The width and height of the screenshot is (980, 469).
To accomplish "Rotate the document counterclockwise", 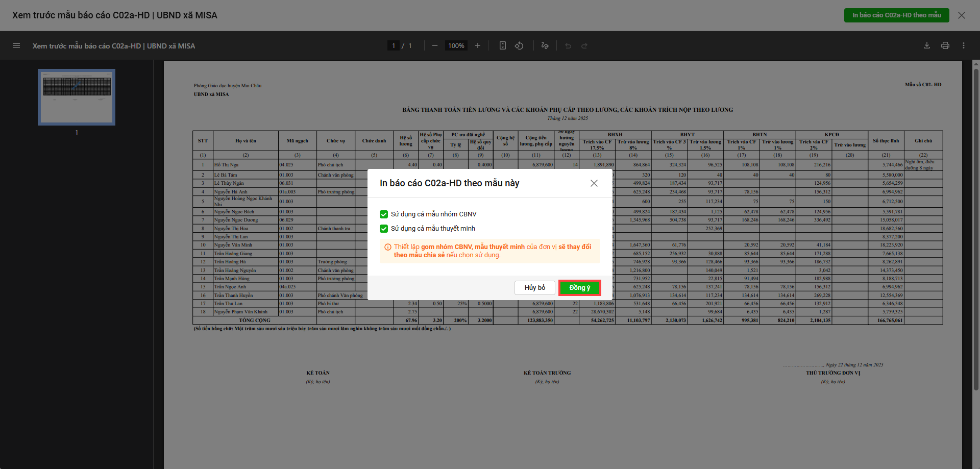I will (519, 46).
